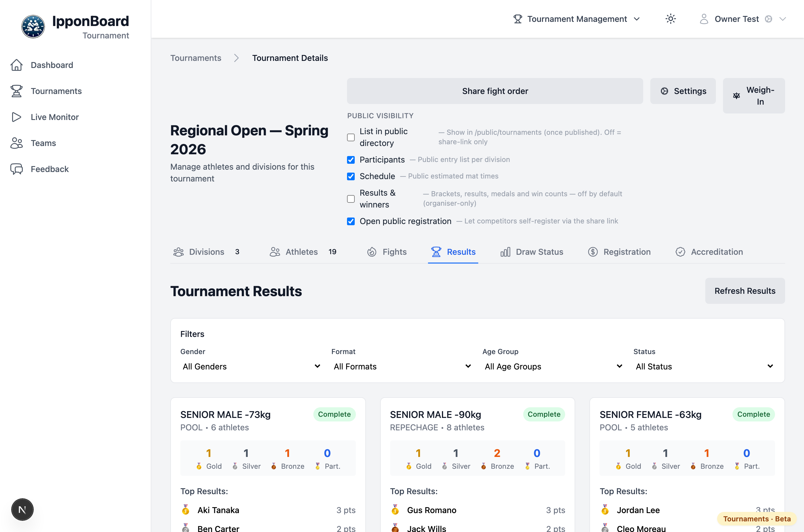
Task: Click the SENIOR FEMALE -63kg card title
Action: pos(650,415)
